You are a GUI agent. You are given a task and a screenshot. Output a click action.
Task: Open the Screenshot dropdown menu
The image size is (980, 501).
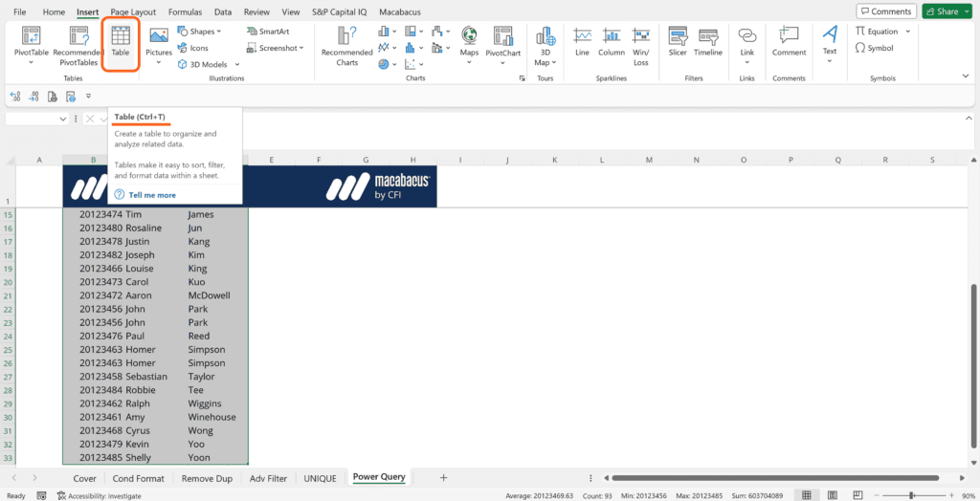[x=278, y=48]
